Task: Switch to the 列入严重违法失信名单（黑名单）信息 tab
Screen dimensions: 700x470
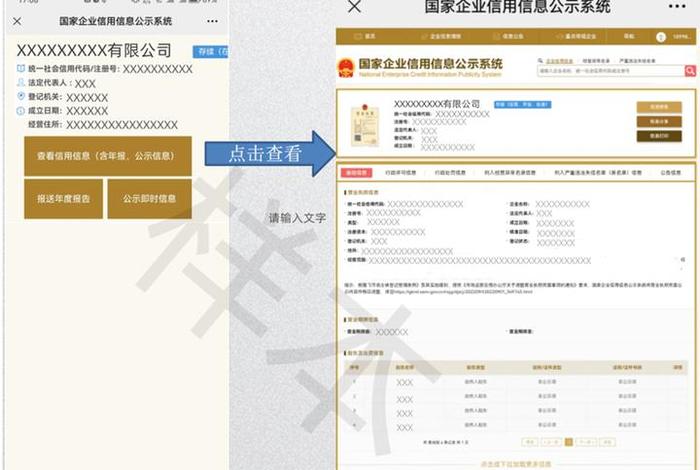Action: (598, 172)
